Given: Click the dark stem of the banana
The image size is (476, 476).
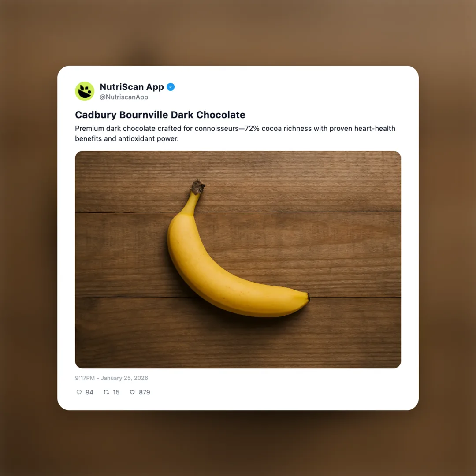Looking at the screenshot, I should pyautogui.click(x=198, y=187).
